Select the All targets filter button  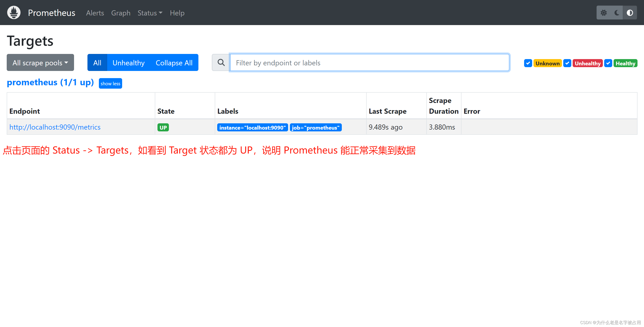pos(97,62)
